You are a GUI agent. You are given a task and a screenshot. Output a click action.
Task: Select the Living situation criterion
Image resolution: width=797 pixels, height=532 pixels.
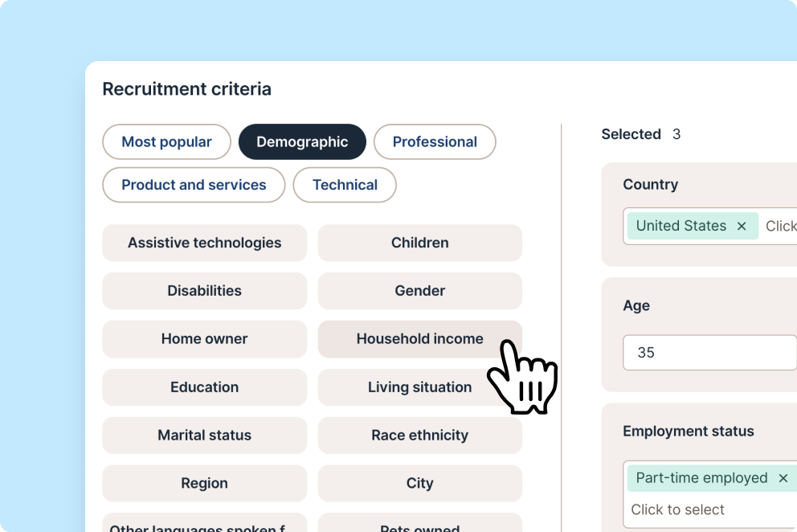click(420, 387)
